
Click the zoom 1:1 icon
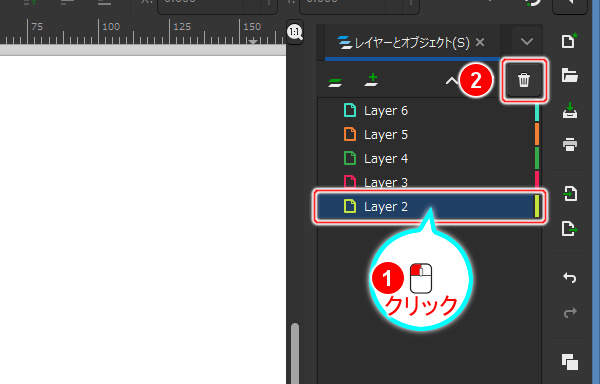tap(295, 32)
